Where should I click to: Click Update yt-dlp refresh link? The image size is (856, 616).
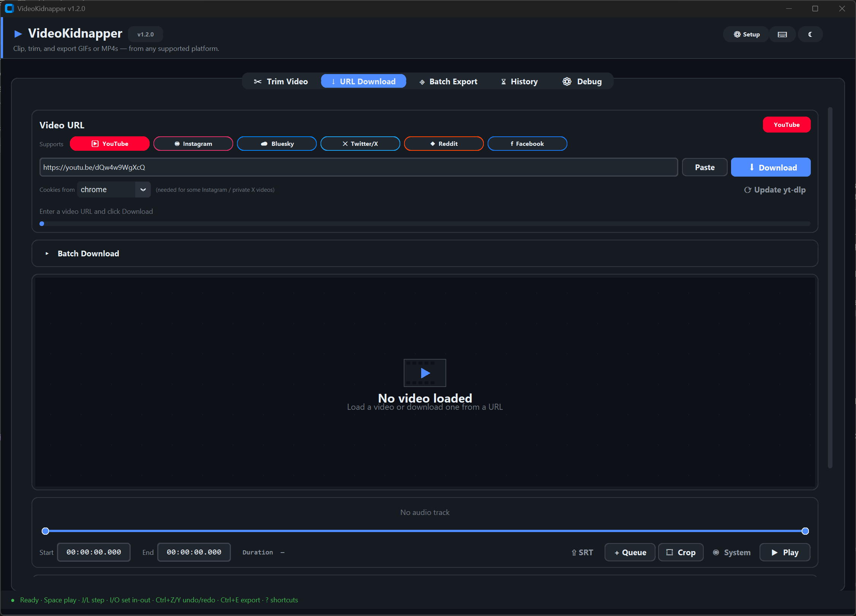click(775, 190)
